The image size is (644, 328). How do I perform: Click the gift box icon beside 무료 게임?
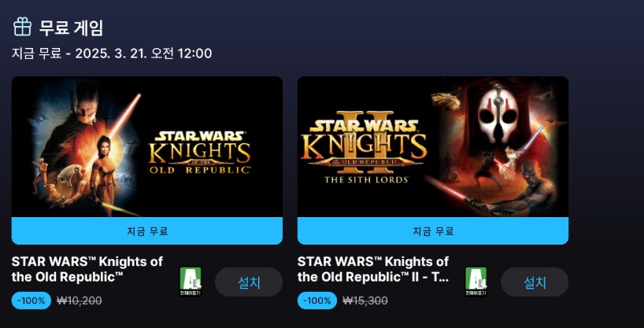point(22,27)
